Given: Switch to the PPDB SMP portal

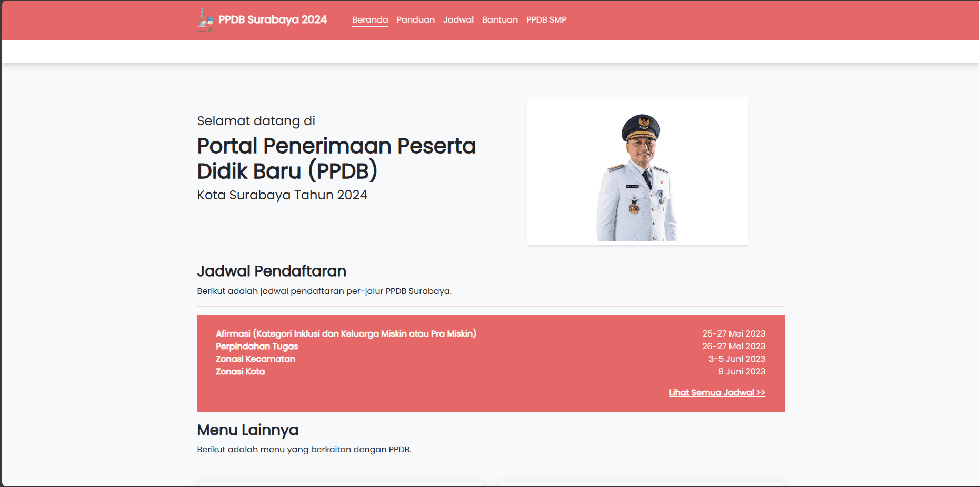Looking at the screenshot, I should pyautogui.click(x=546, y=19).
